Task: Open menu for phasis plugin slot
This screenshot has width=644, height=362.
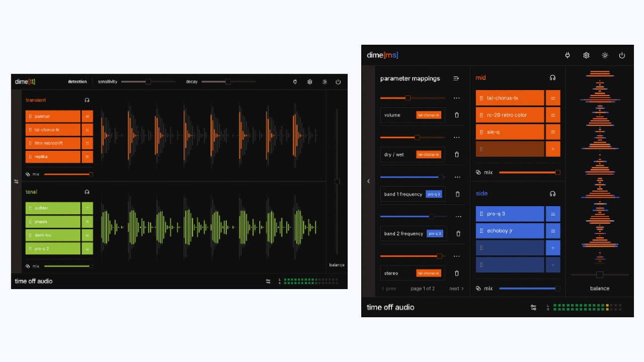Action: [87, 222]
